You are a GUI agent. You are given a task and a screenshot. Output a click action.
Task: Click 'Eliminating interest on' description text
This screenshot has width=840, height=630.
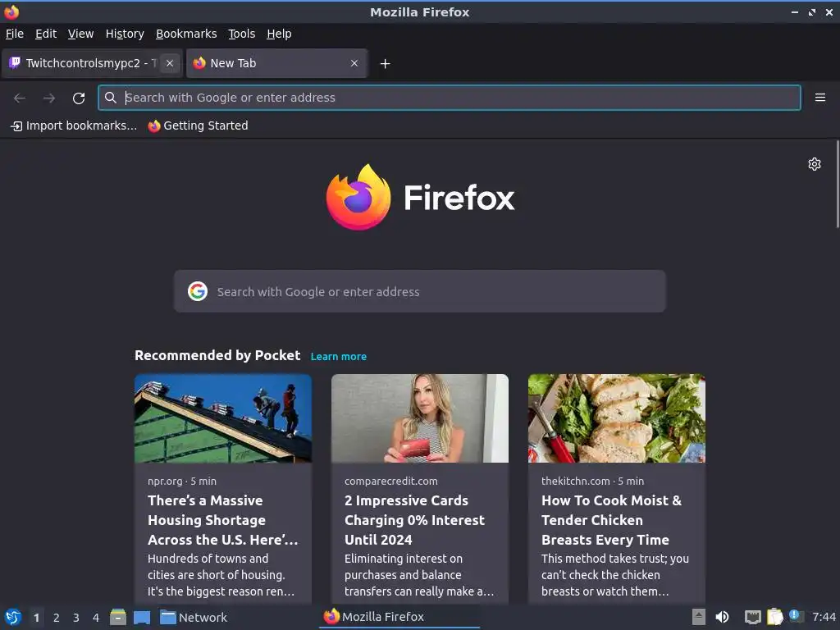[x=404, y=558]
